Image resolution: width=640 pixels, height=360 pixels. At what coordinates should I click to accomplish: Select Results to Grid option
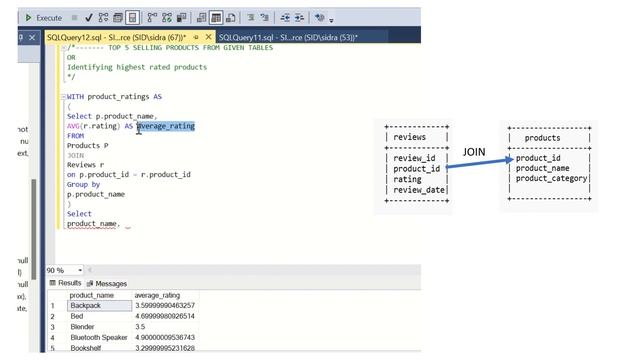pyautogui.click(x=216, y=18)
